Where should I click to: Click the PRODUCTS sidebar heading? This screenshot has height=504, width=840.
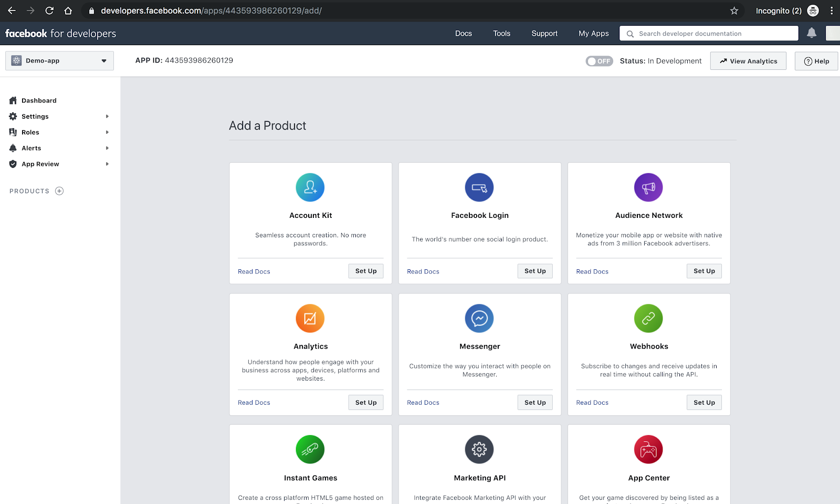[29, 191]
